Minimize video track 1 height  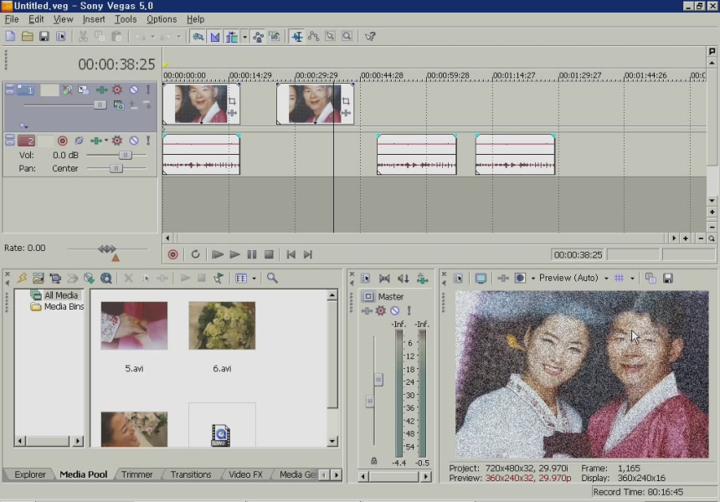coord(10,87)
